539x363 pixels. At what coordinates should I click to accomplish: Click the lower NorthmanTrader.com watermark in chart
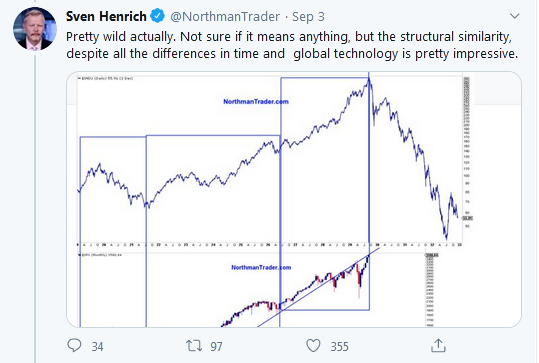(x=261, y=267)
